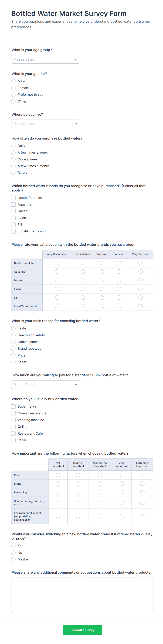Check the Vending machine checkbox
163x644 pixels.
(x=13, y=420)
